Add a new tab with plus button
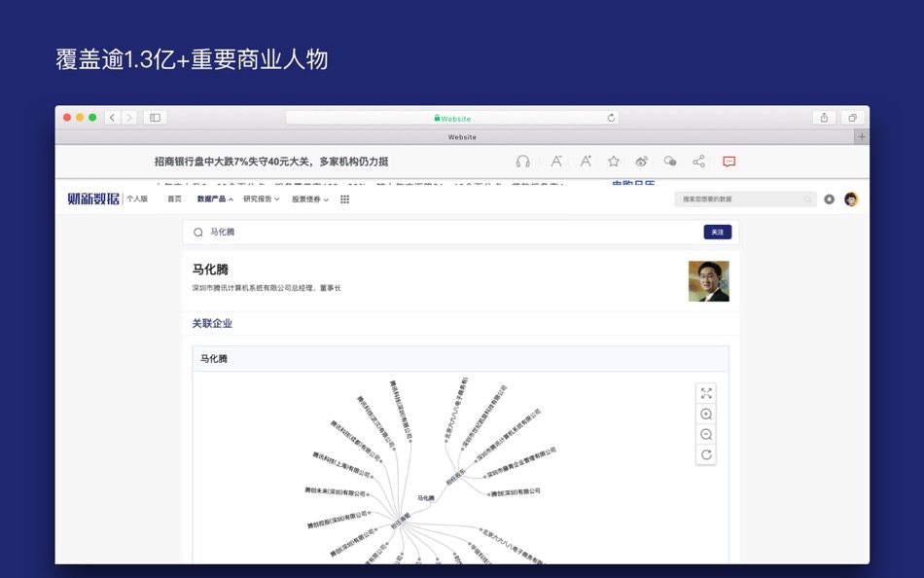The image size is (924, 578). click(862, 137)
